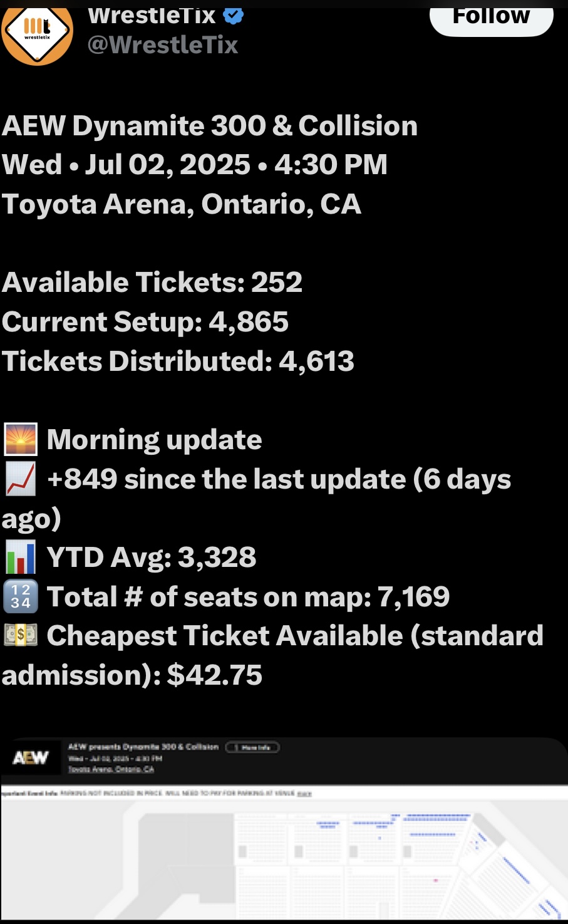Click the 1234 numbers emoji
Screen dimensions: 568x924
[21, 596]
